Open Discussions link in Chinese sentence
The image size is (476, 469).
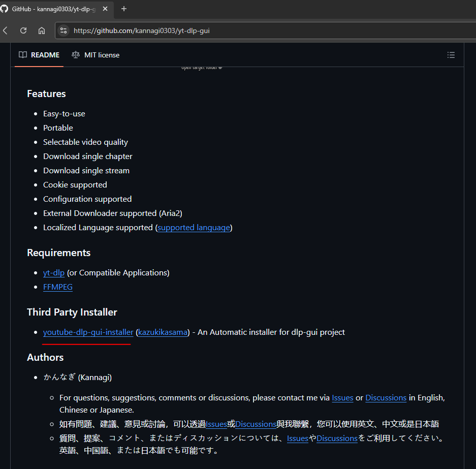[256, 424]
